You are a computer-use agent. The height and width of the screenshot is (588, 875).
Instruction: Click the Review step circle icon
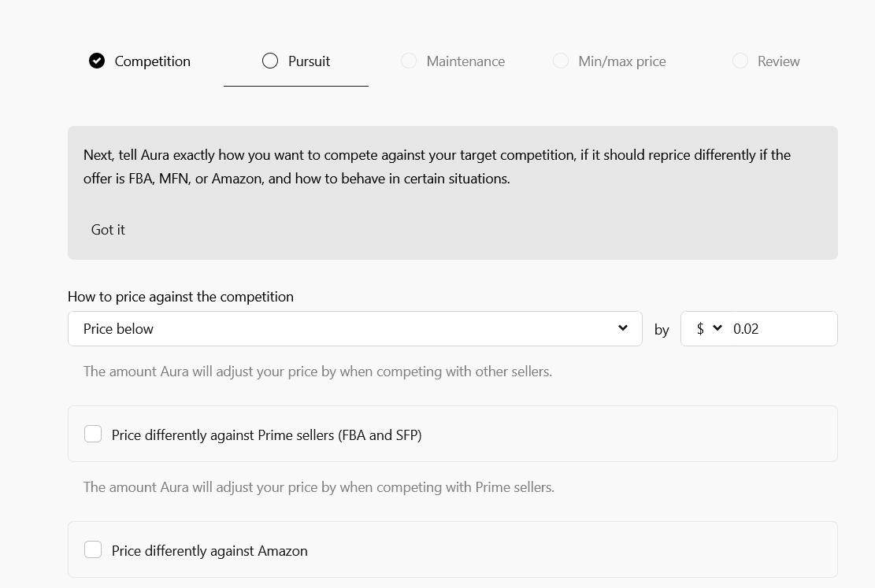[740, 61]
